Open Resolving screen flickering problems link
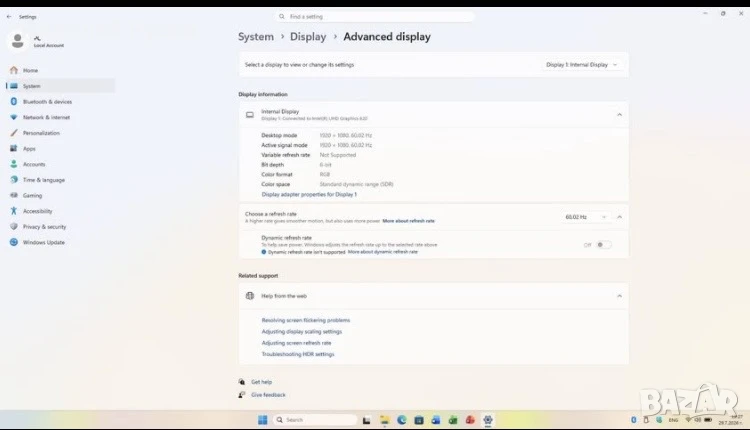750x430 pixels. click(306, 320)
